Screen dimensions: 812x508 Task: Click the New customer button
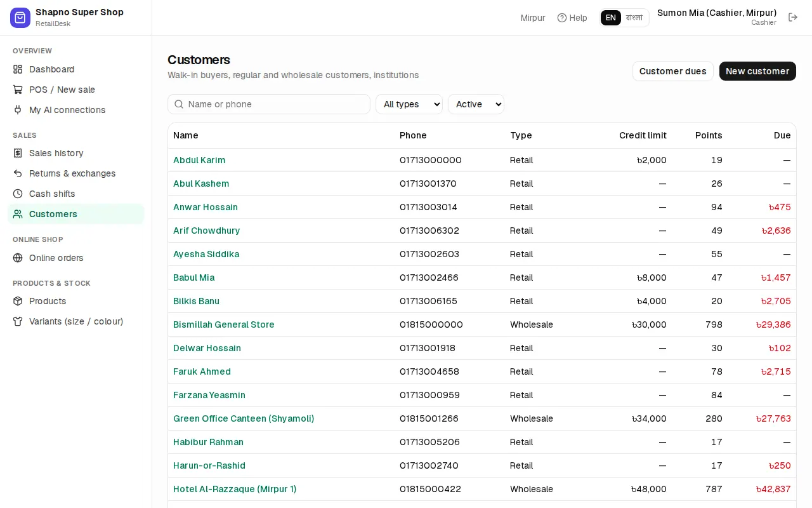[x=757, y=71]
